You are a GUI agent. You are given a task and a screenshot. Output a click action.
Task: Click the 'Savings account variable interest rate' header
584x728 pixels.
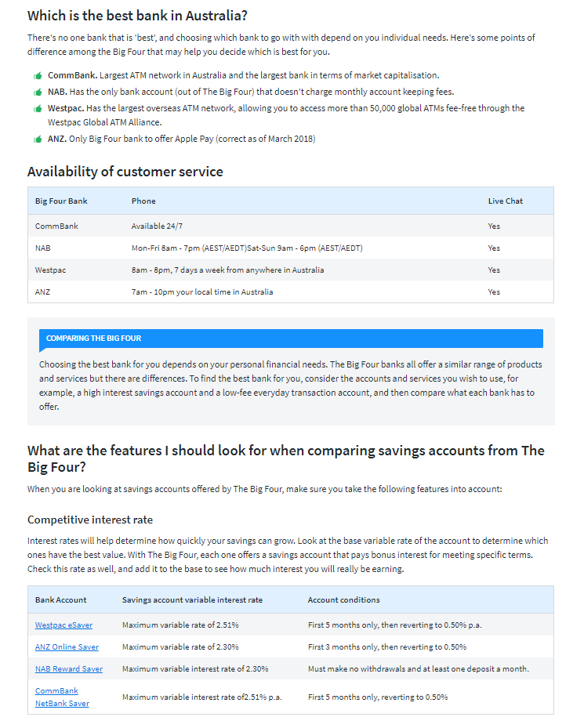(x=192, y=600)
